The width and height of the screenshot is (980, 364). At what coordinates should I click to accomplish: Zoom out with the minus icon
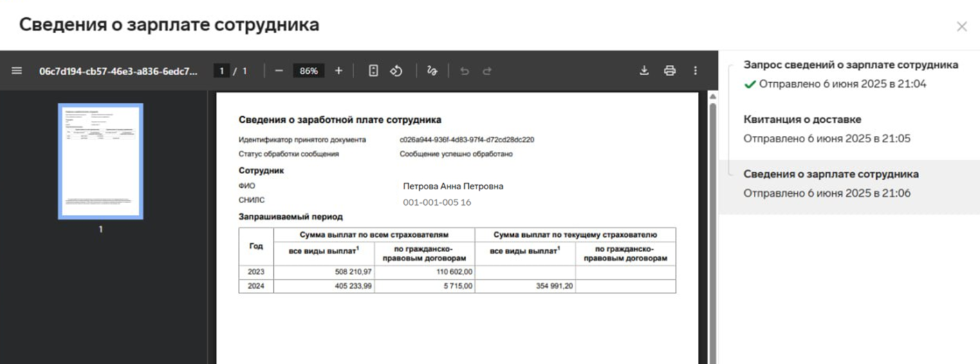pos(279,71)
